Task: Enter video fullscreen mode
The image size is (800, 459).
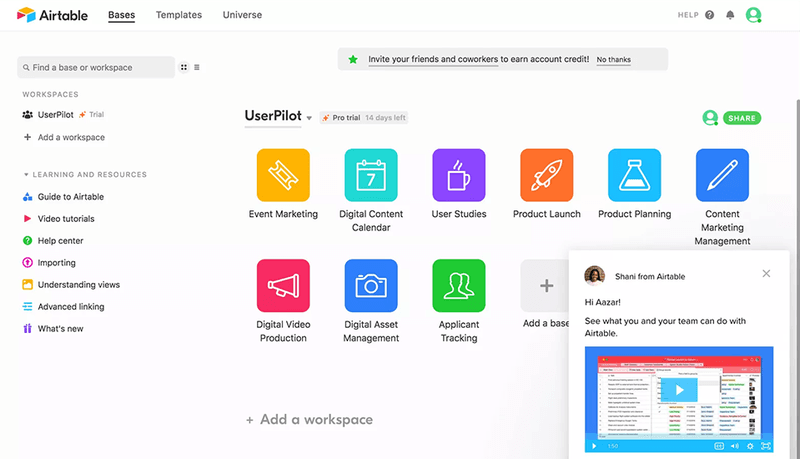Action: (x=766, y=446)
